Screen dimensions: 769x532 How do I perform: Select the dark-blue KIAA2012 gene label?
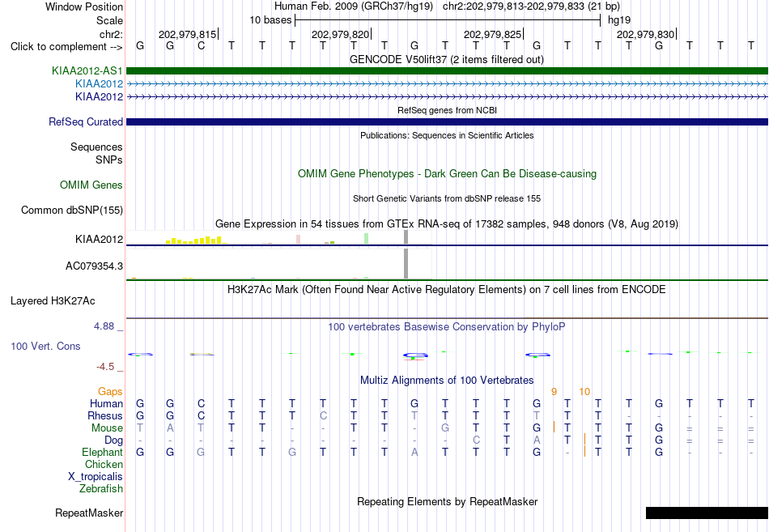[99, 96]
